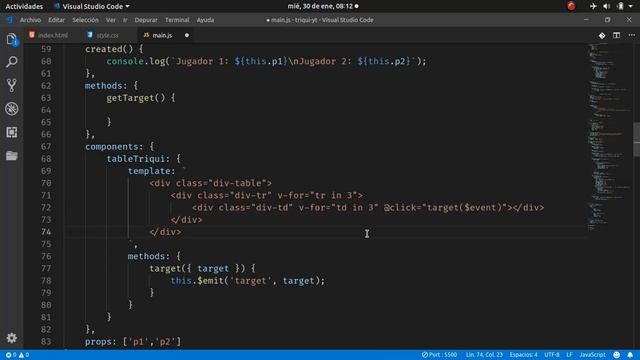The image size is (640, 360).
Task: Click the vertical scrollbar thumb
Action: [636, 139]
